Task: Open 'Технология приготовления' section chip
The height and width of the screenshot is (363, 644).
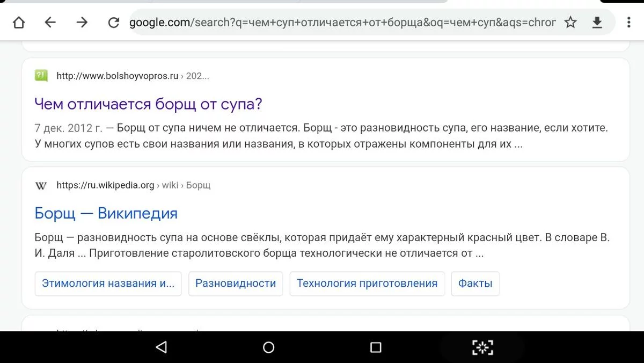Action: pos(367,284)
